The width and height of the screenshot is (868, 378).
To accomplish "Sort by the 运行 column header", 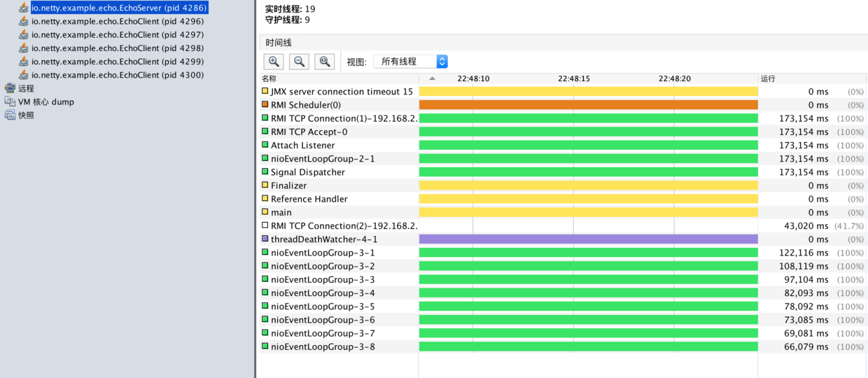I will tap(768, 78).
